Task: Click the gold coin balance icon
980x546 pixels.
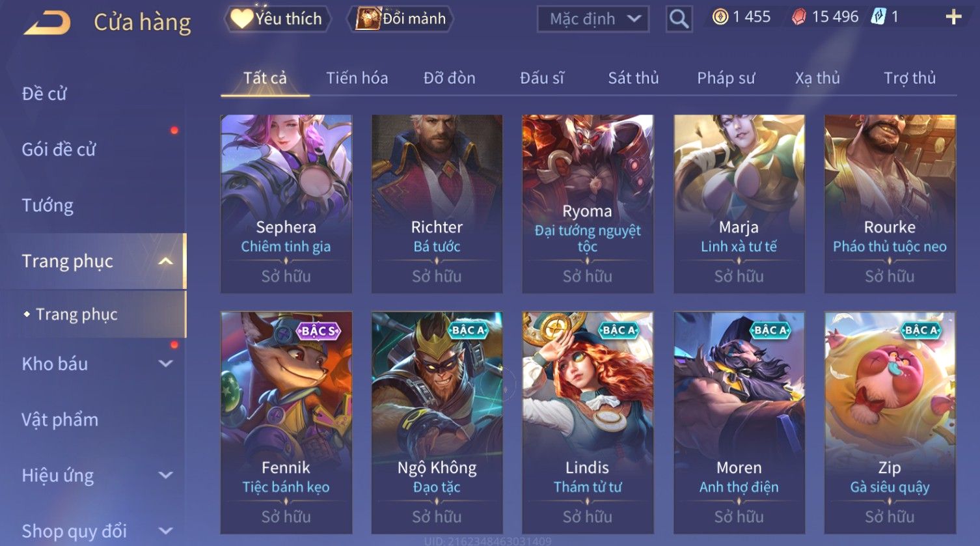Action: click(720, 17)
